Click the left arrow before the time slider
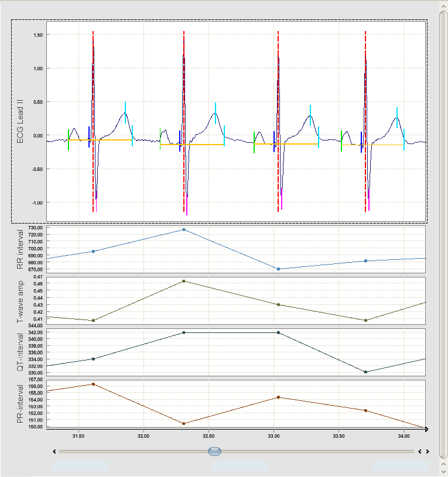The width and height of the screenshot is (448, 477). (x=54, y=451)
